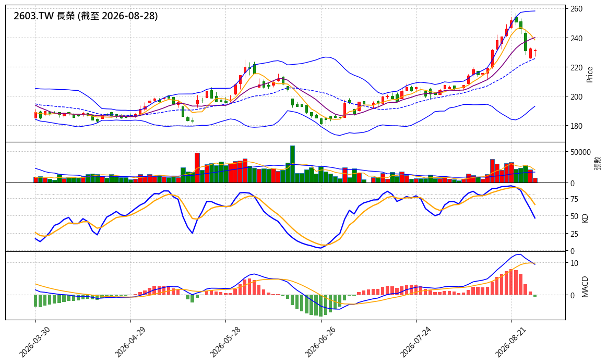Click the 260 price tick label
Viewport: 607px width, 364px height.
point(576,8)
